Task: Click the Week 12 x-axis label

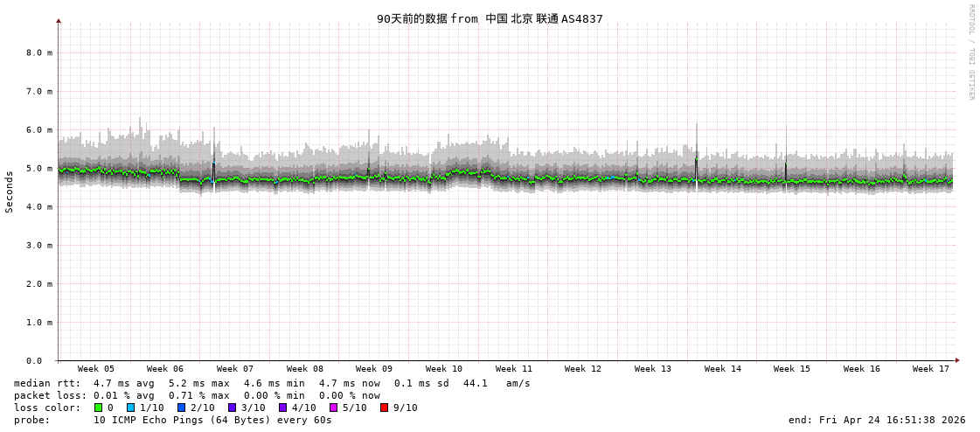Action: [x=583, y=369]
